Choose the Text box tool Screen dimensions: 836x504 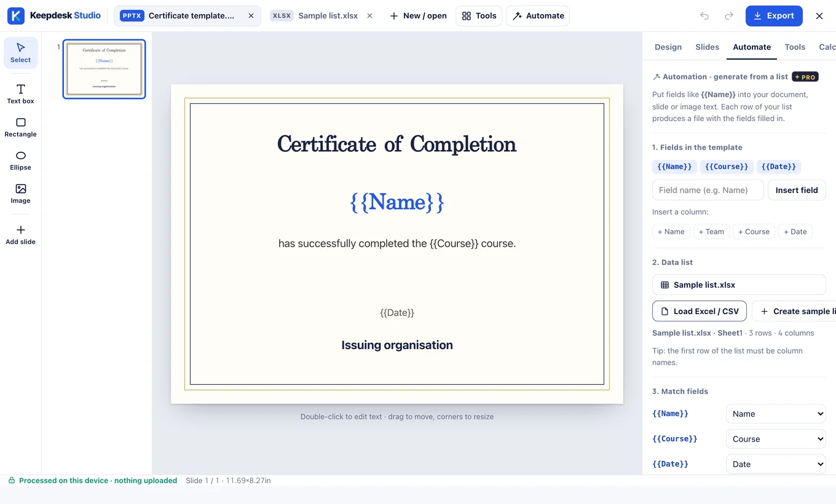point(20,94)
